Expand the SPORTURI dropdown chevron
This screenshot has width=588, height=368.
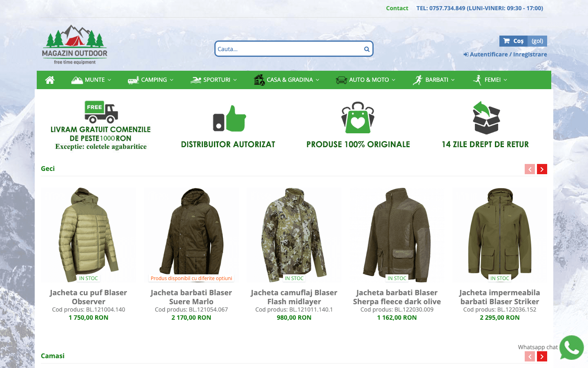(235, 80)
